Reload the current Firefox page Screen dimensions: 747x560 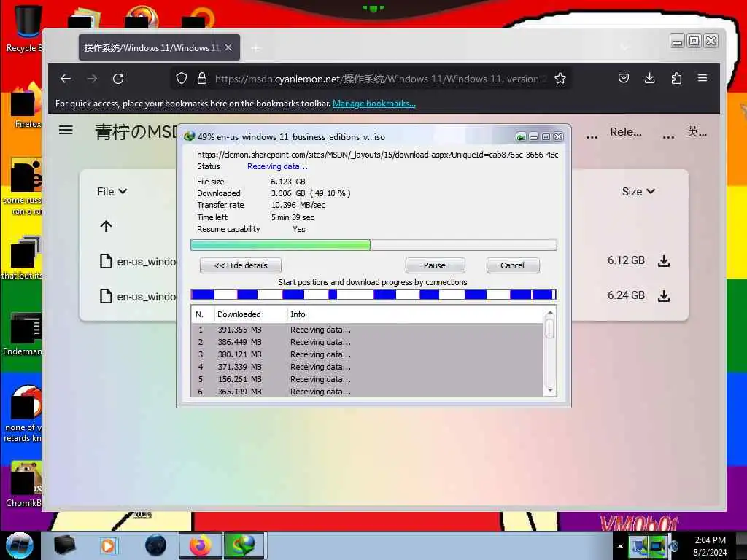tap(118, 79)
